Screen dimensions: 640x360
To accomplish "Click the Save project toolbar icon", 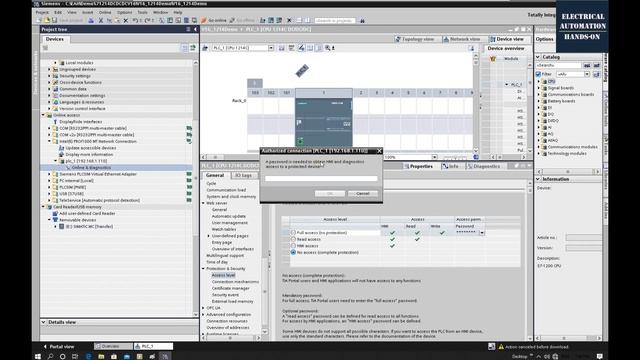I will [x=54, y=20].
